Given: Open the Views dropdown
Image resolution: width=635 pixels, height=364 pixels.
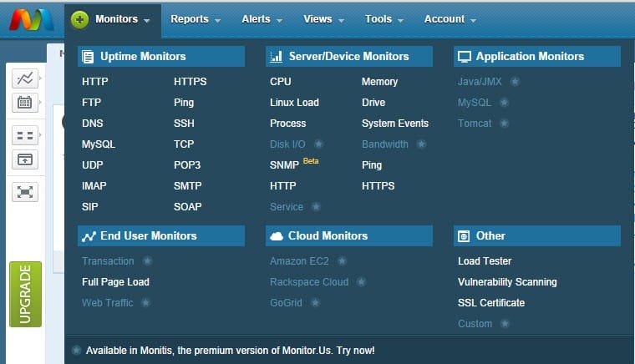Looking at the screenshot, I should [324, 19].
